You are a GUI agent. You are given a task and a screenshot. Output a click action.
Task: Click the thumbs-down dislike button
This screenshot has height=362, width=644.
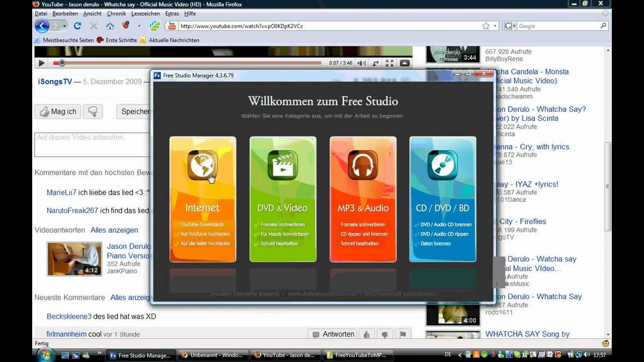pyautogui.click(x=93, y=112)
